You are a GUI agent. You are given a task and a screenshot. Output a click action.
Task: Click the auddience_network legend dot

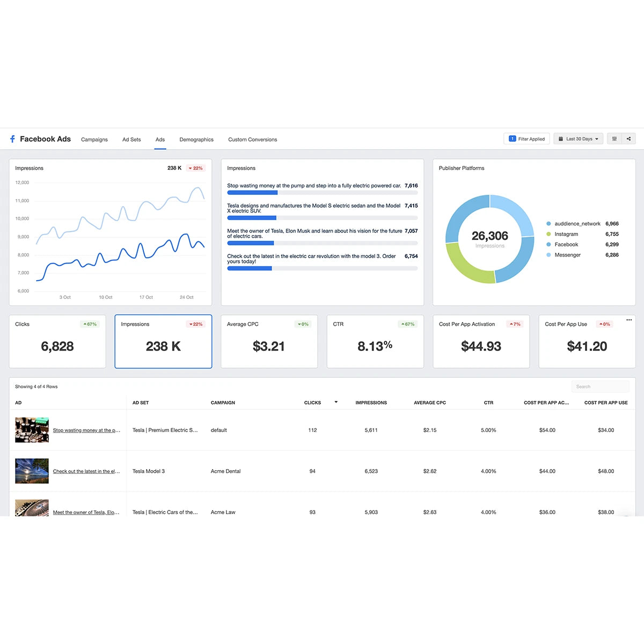[x=548, y=224]
